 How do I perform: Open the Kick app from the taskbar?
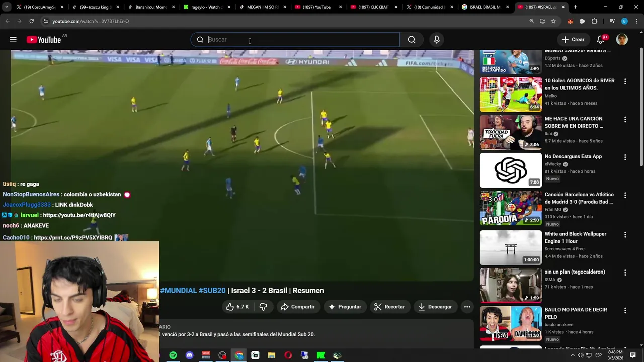point(320,355)
